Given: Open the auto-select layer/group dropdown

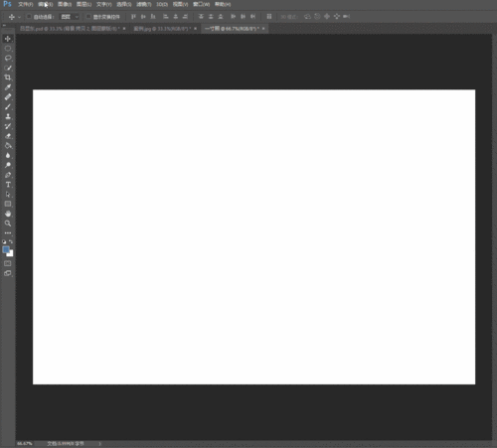Looking at the screenshot, I should 70,17.
